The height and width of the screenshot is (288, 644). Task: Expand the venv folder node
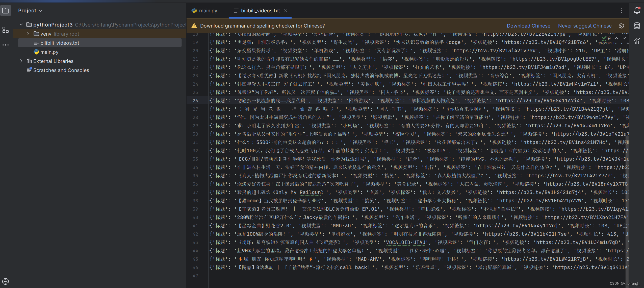point(28,34)
